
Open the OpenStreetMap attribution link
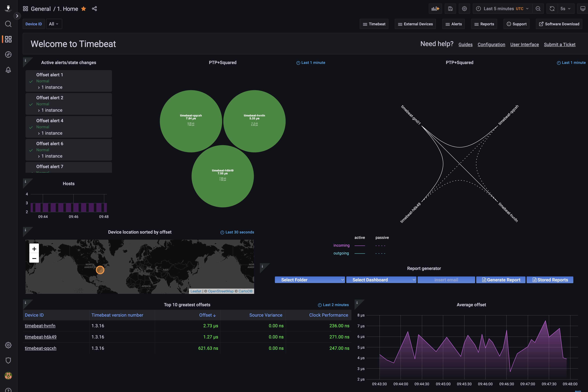click(x=221, y=291)
